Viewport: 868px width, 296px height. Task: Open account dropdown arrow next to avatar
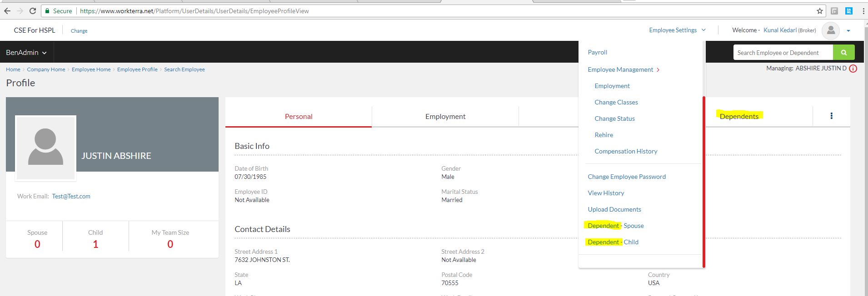pyautogui.click(x=848, y=31)
